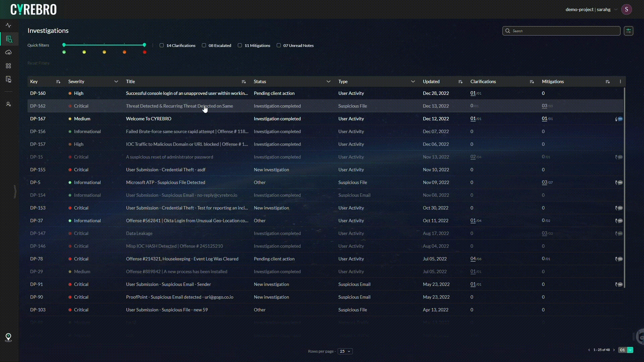The image size is (644, 362).
Task: Click the right handle of severity slider
Action: 145,45
